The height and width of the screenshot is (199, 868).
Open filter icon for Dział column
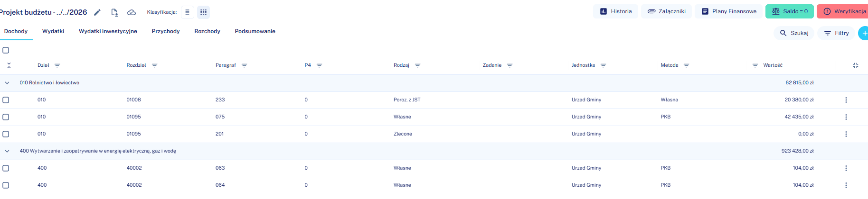[x=57, y=65]
